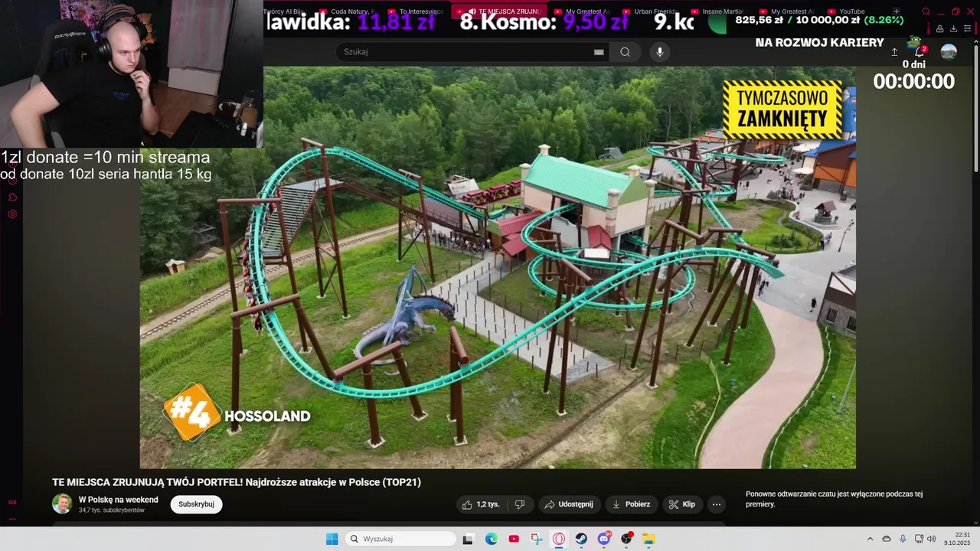
Task: Click the browser tab search magnifier icon
Action: [x=926, y=11]
